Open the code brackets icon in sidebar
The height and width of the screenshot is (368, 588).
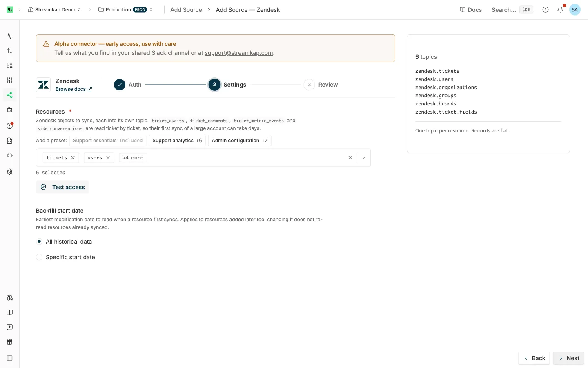[x=10, y=155]
